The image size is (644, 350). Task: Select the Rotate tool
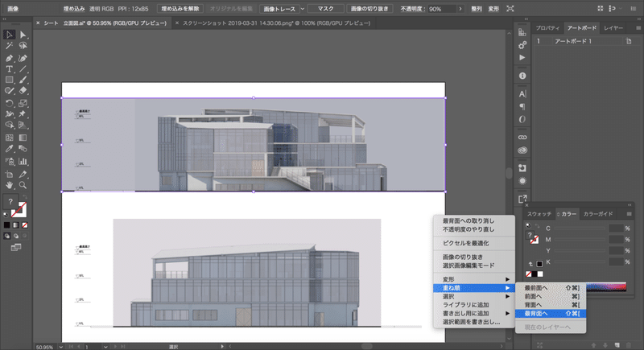[9, 103]
